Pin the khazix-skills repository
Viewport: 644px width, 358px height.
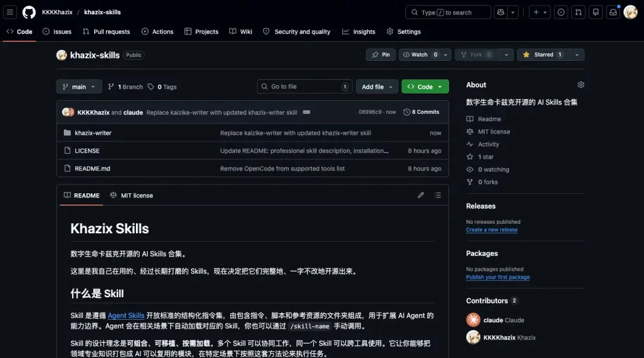pos(380,54)
